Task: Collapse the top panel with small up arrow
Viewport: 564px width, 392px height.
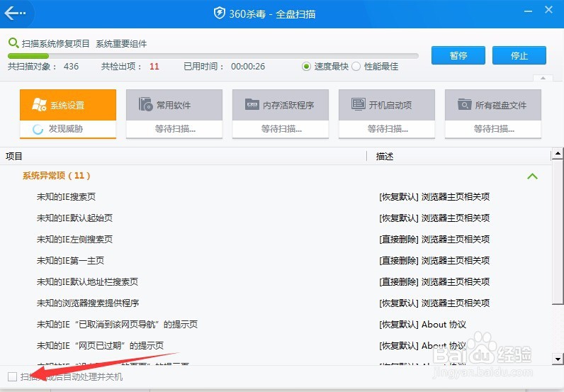Action: click(543, 78)
